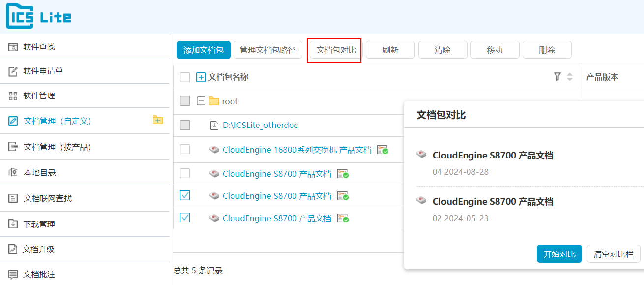Click the sort arrows next to the filter icon
The image size is (644, 285).
coord(569,77)
